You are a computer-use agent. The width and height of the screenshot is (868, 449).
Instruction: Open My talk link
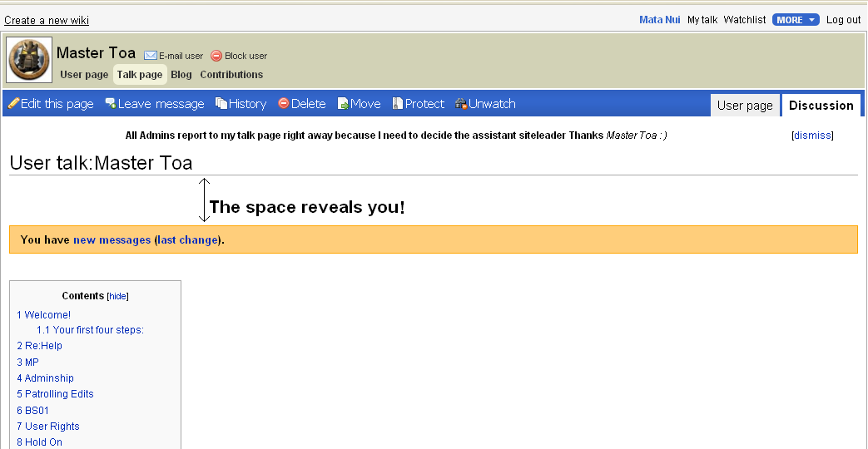click(x=702, y=20)
